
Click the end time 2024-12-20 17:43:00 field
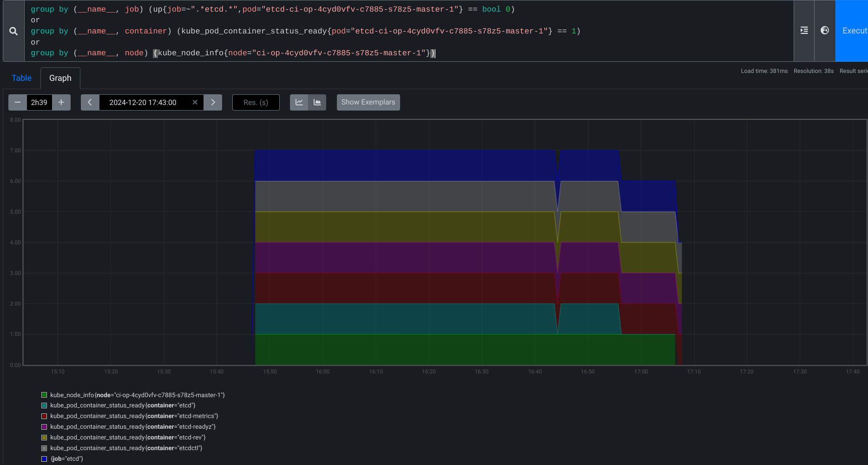[143, 102]
